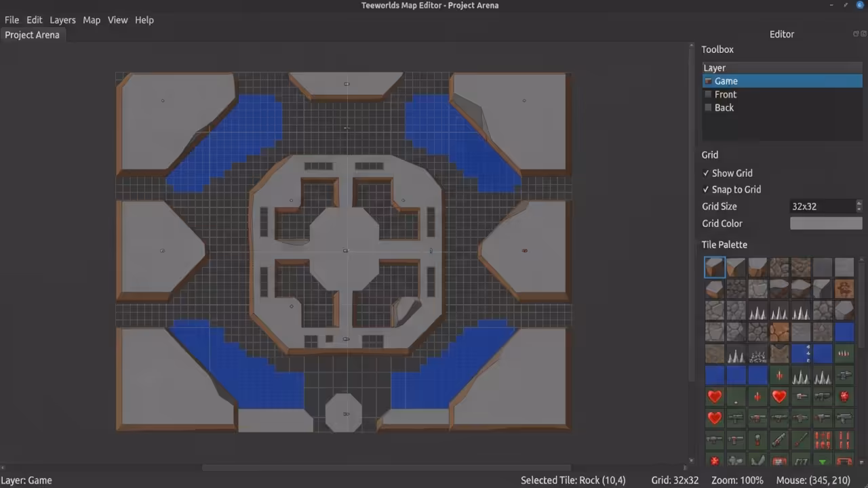Pick the gray wings tile in bottom row
This screenshot has height=488, width=868.
point(757,461)
